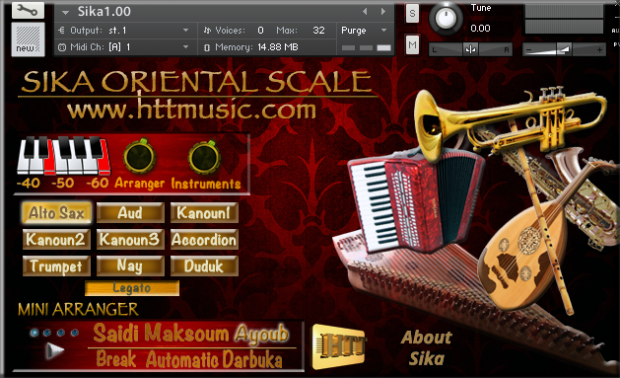
Task: Click the Arranger volume knob
Action: tap(139, 157)
